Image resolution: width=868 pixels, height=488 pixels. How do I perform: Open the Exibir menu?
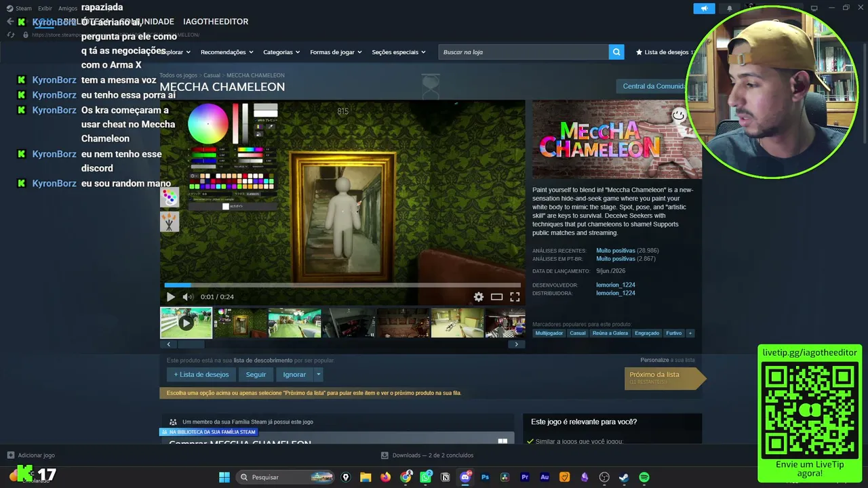coord(45,8)
